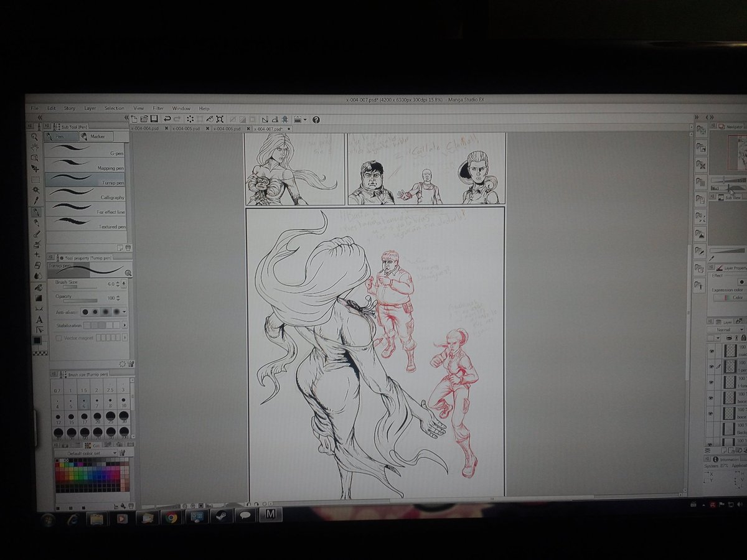Toggle eye of layer with pen-edit mark
This screenshot has width=747, height=560.
click(711, 366)
